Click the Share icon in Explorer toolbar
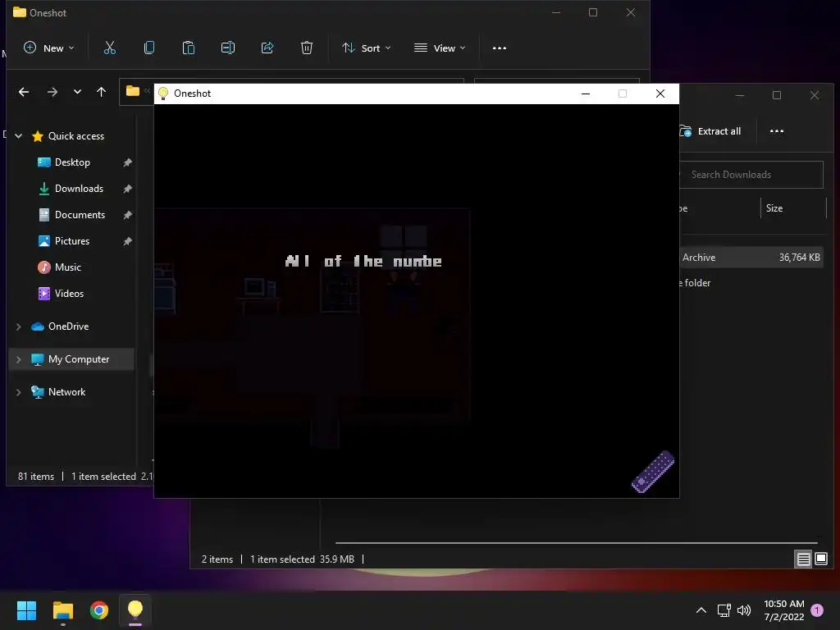This screenshot has width=840, height=630. (267, 48)
